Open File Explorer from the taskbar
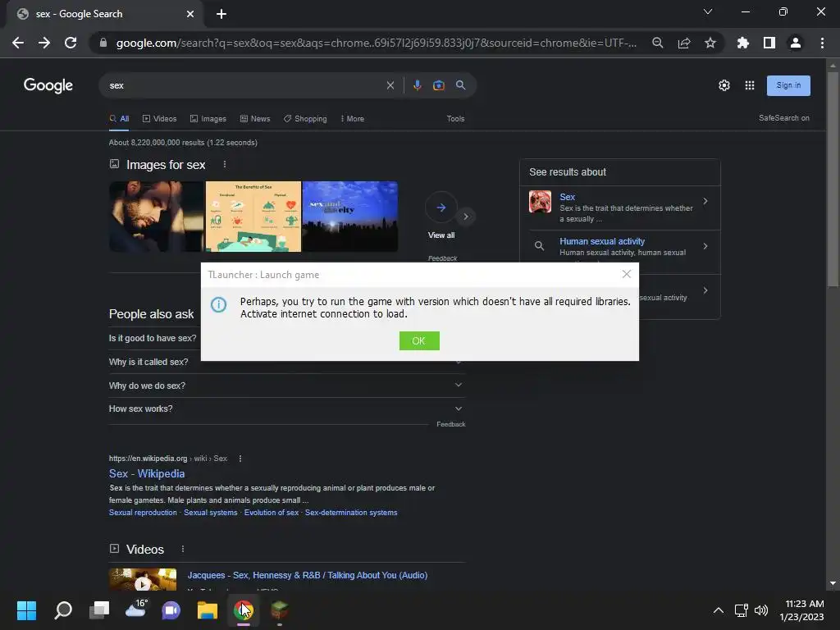 point(208,609)
